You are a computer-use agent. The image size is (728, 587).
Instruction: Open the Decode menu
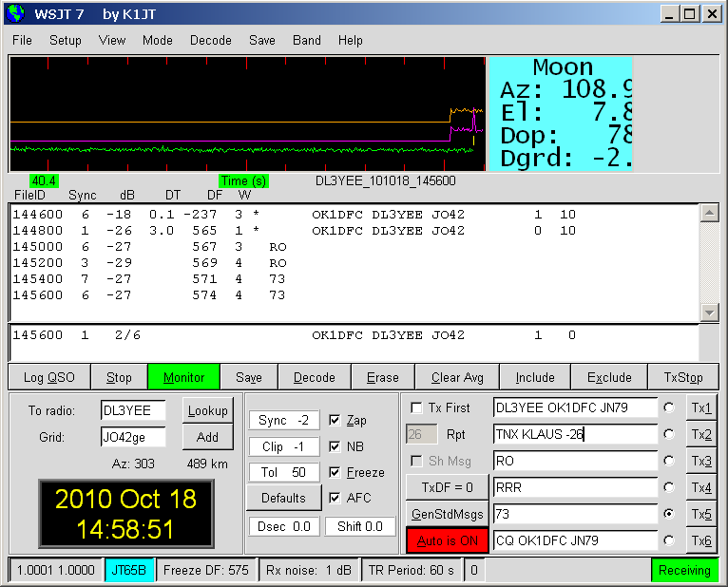point(210,41)
